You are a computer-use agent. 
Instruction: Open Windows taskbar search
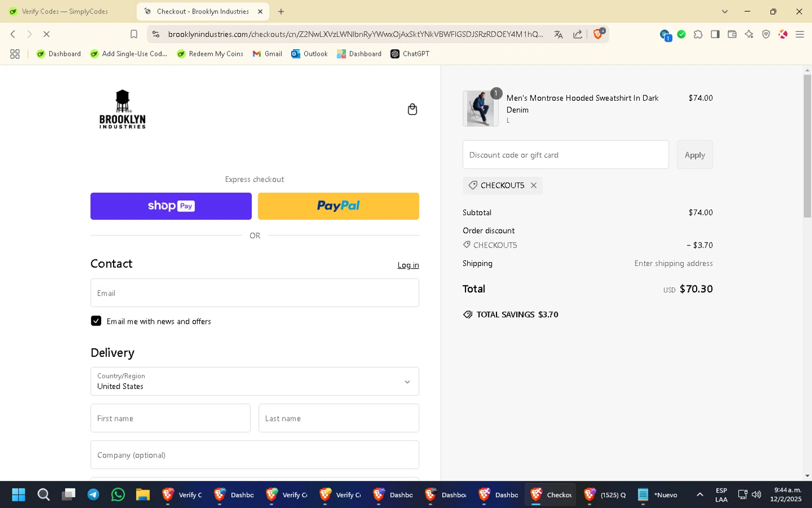(43, 494)
